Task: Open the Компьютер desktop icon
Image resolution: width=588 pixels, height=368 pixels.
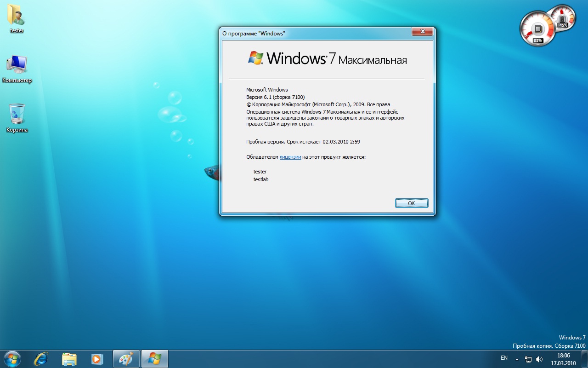Action: click(x=17, y=69)
